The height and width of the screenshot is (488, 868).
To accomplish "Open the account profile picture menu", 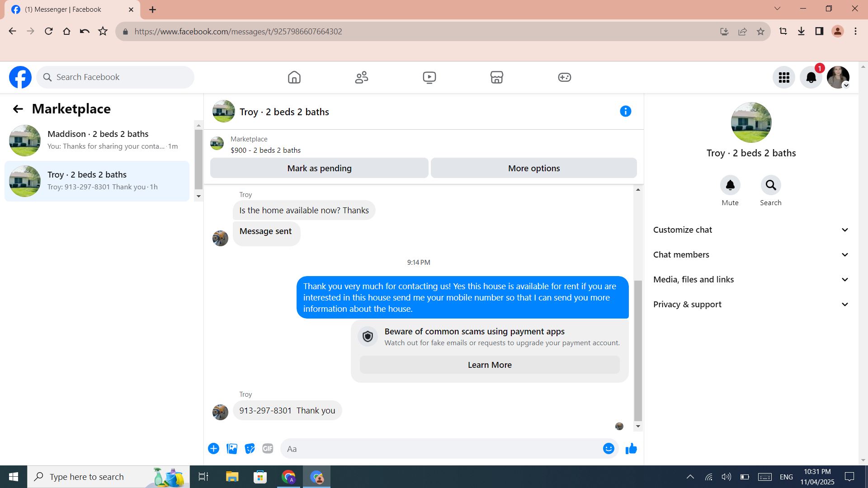I will [x=838, y=77].
